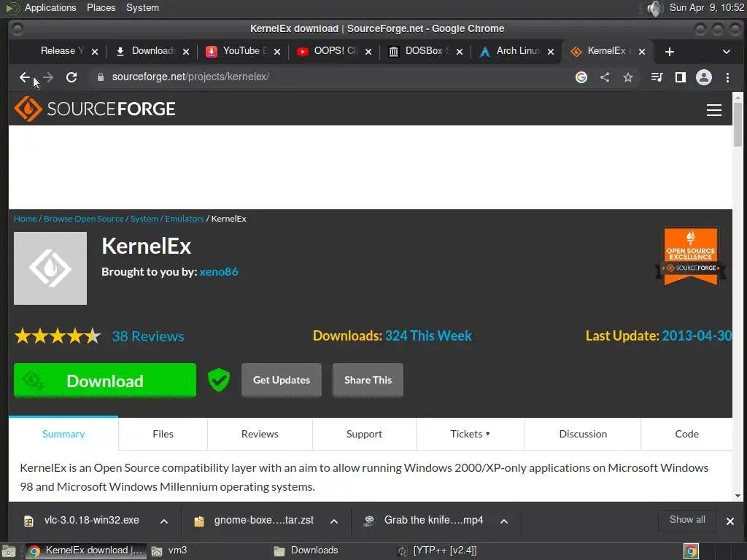Image resolution: width=747 pixels, height=560 pixels.
Task: Expand the tab search dropdown chevron
Action: (x=726, y=52)
